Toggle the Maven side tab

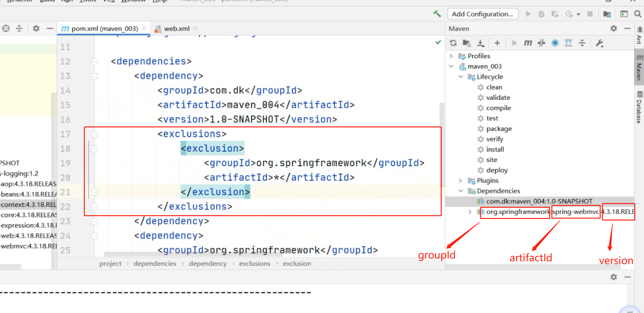pos(639,67)
